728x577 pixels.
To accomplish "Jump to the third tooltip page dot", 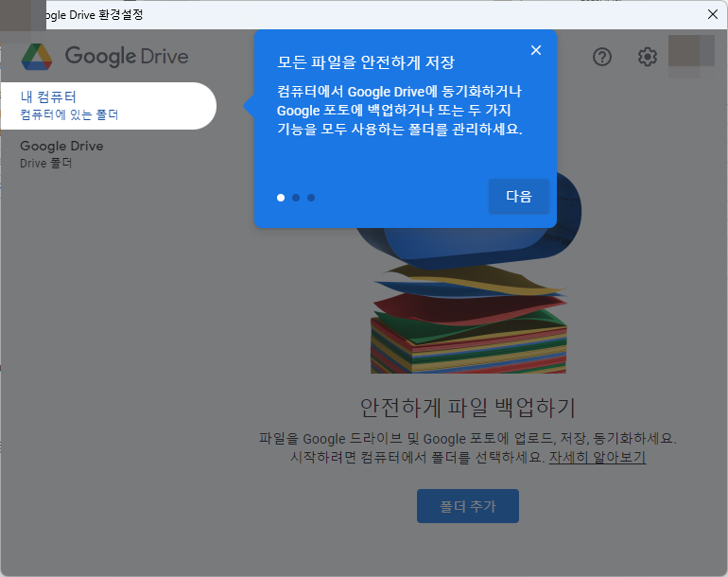I will click(311, 198).
